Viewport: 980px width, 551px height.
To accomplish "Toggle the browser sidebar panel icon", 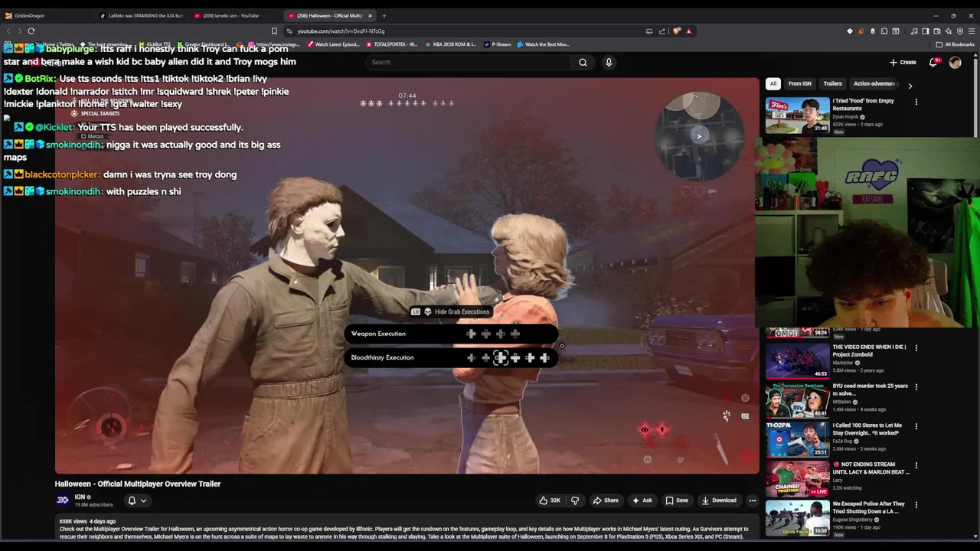I will (926, 31).
